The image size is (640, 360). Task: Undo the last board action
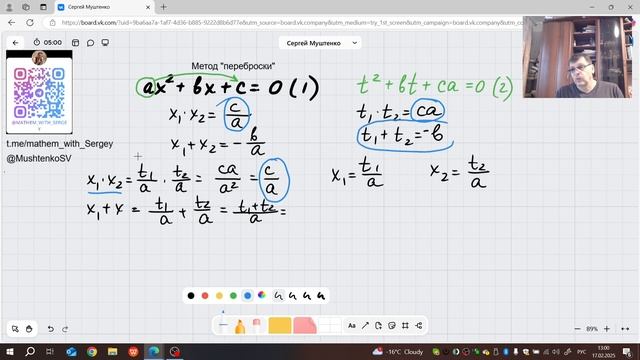coord(51,329)
